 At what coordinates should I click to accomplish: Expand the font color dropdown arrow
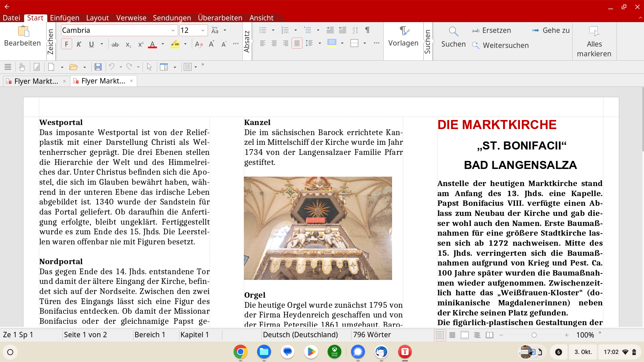(163, 44)
